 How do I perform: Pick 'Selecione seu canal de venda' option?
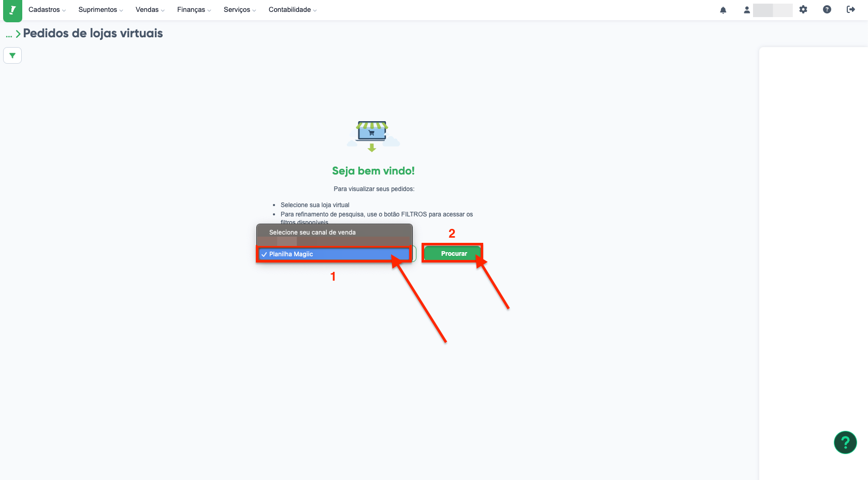pos(335,232)
